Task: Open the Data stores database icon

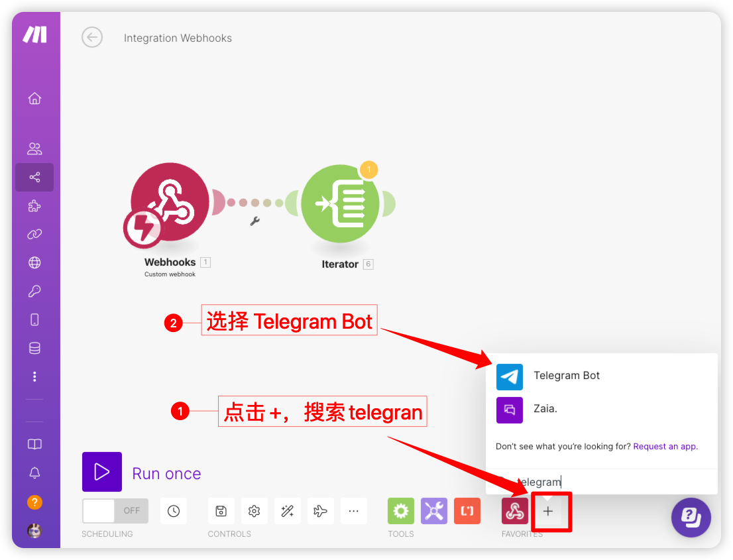Action: (34, 348)
